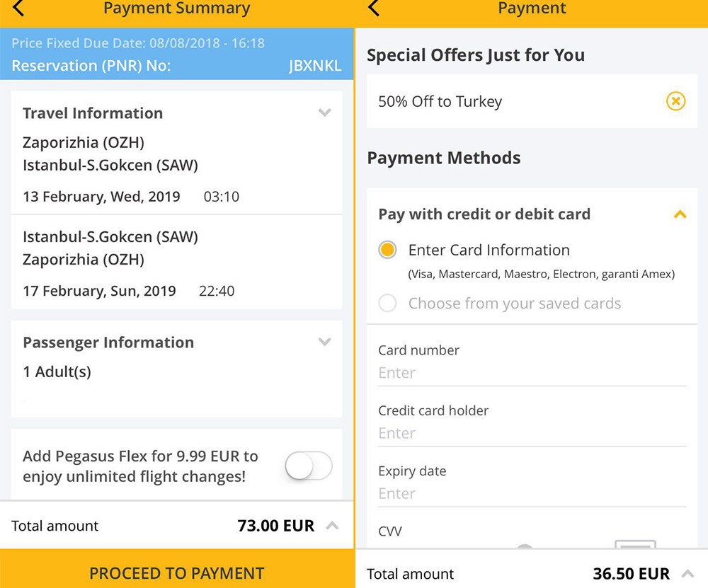Toggle the Pegasus Flex switch on
The width and height of the screenshot is (708, 588).
click(x=308, y=466)
